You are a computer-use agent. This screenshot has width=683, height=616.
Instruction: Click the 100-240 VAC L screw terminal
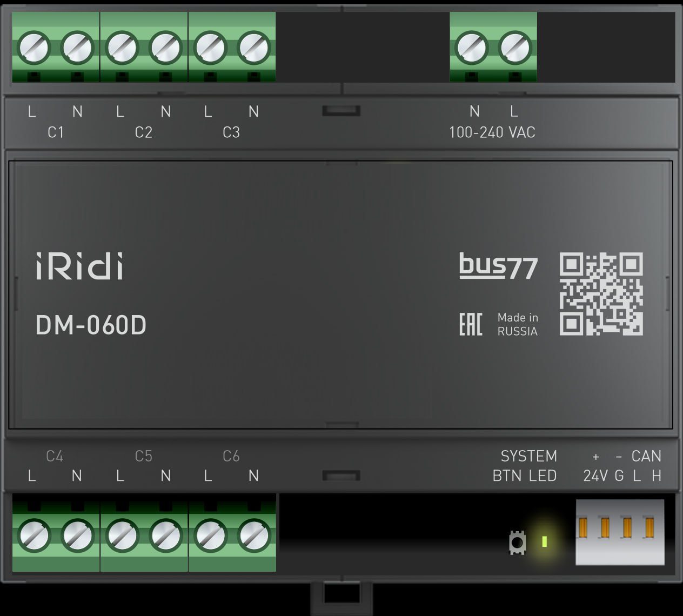(515, 48)
